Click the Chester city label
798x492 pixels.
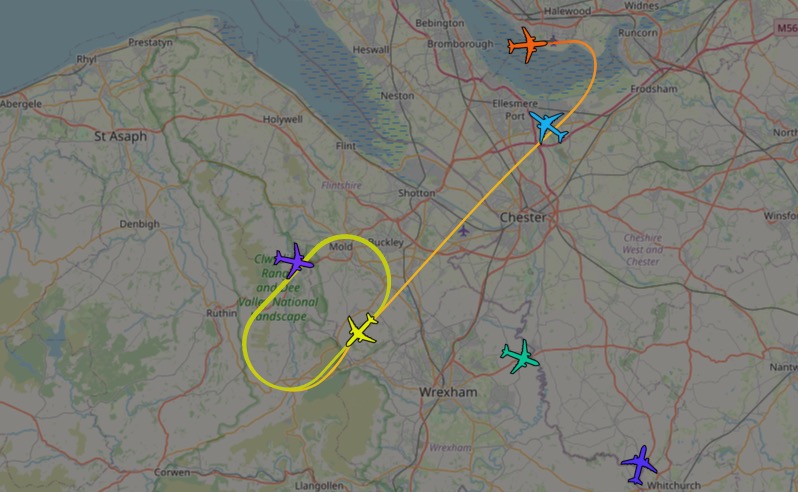click(523, 217)
